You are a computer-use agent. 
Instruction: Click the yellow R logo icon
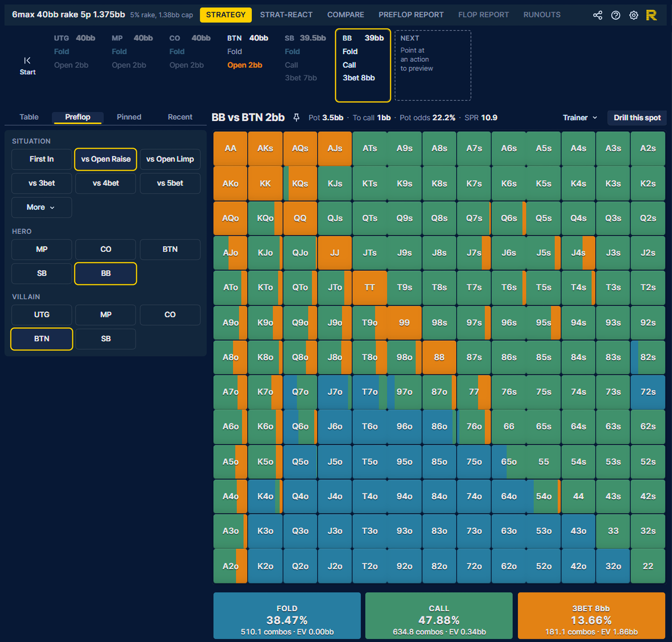651,15
